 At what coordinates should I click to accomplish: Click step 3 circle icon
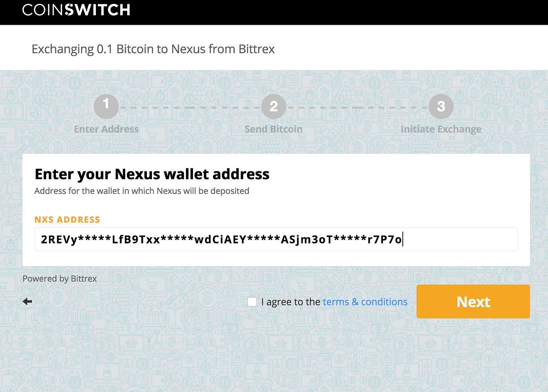coord(441,106)
